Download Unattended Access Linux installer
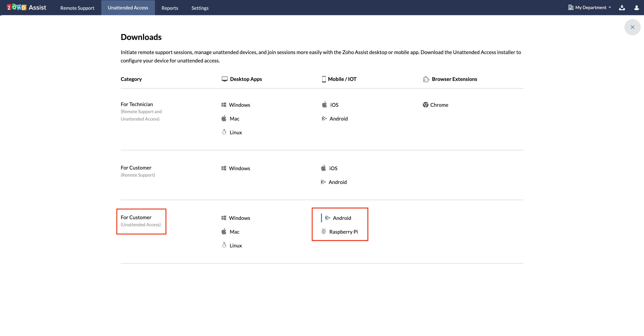The image size is (644, 336). [235, 245]
